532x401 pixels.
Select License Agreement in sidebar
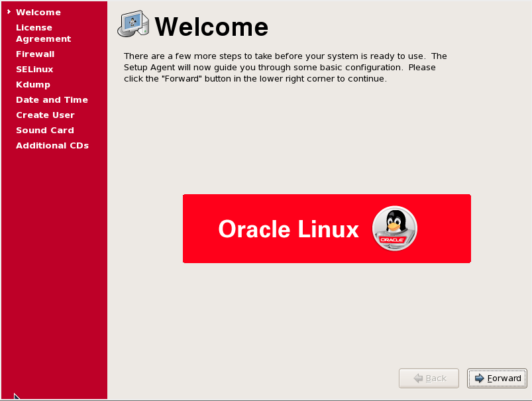44,33
